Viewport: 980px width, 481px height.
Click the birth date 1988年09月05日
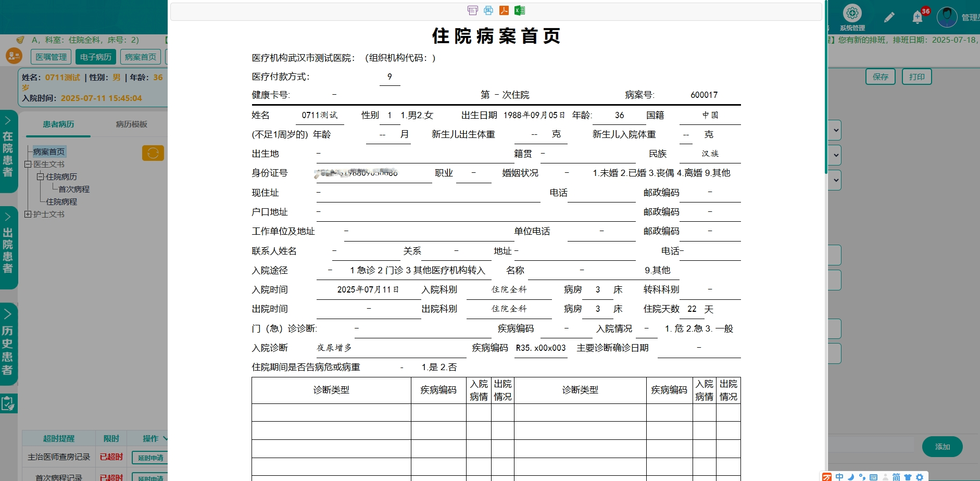pos(534,115)
